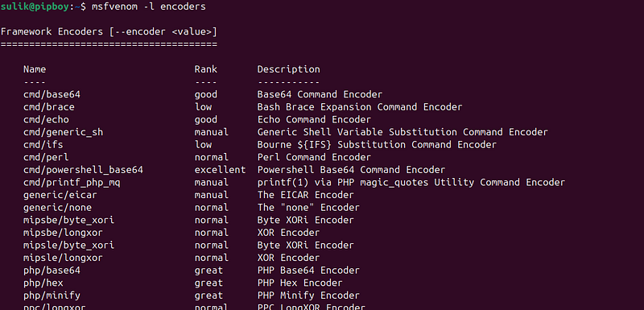Click the 'Rank' column header
This screenshot has width=644, height=310.
[206, 69]
